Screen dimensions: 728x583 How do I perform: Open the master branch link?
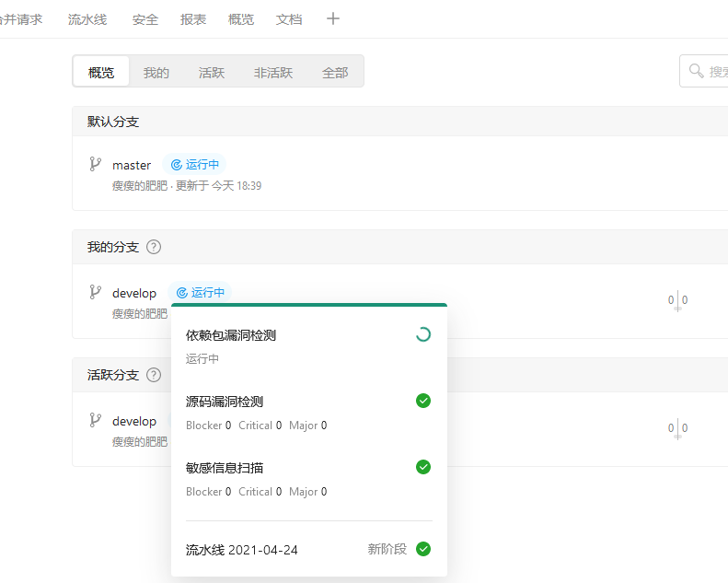[132, 165]
